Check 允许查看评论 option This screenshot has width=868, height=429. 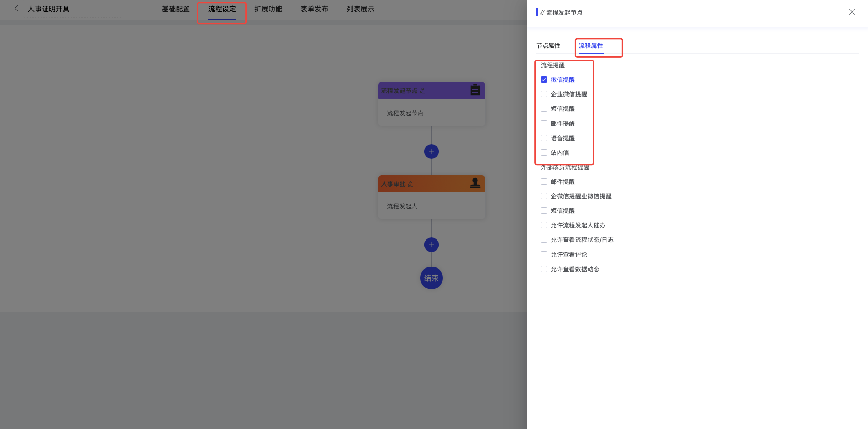(544, 254)
